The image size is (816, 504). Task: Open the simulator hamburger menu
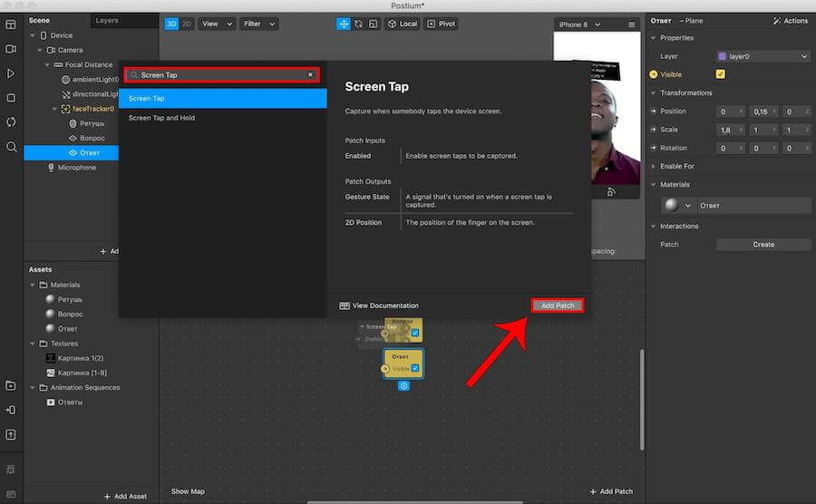(631, 24)
